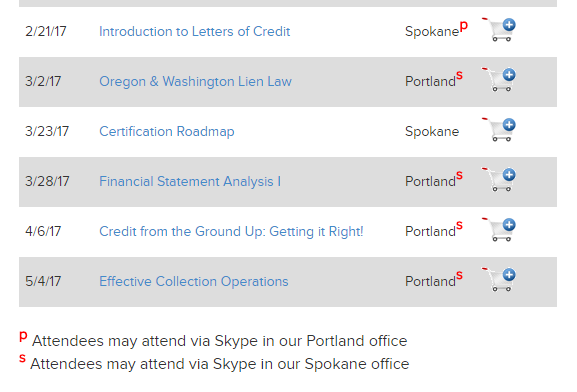The image size is (577, 392).
Task: Click the Portland office Skype footnote text
Action: tap(219, 341)
